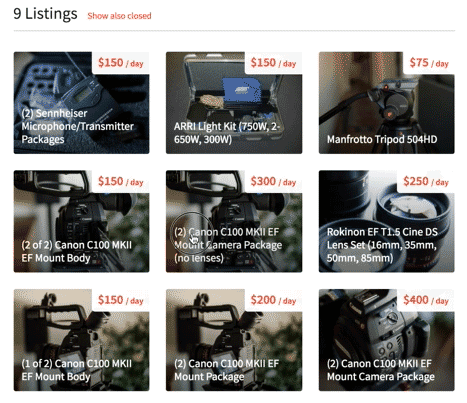Open the $400 Canon C100 Mount Camera Package

(387, 340)
